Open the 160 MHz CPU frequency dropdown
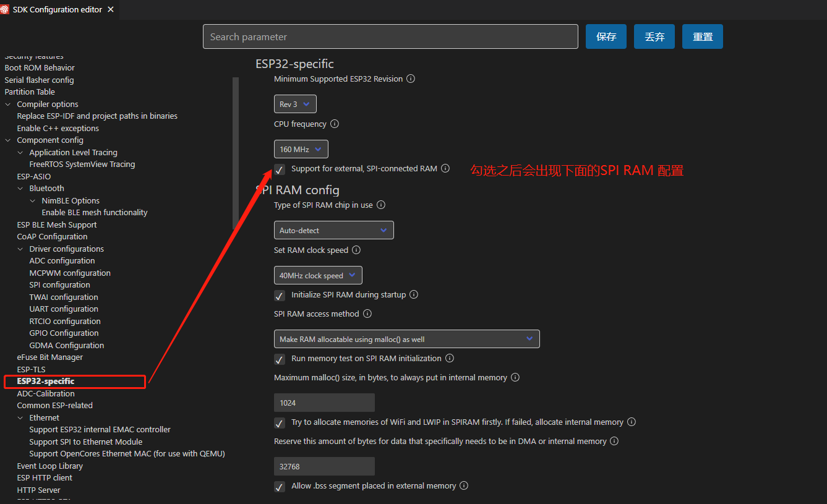Image resolution: width=827 pixels, height=504 pixels. click(x=301, y=149)
